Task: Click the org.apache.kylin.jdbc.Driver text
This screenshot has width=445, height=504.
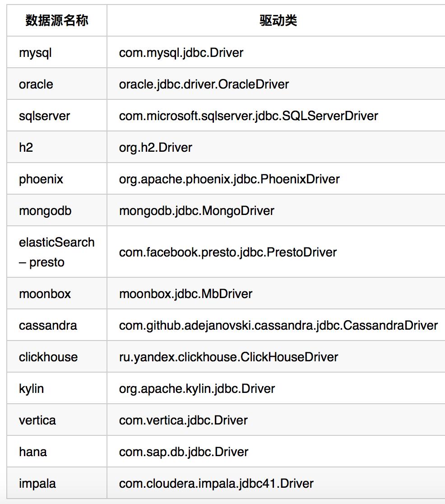Action: pyautogui.click(x=197, y=389)
